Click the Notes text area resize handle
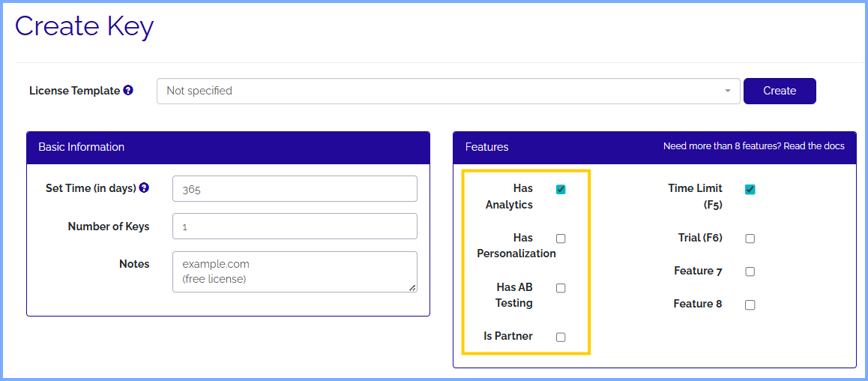 click(x=413, y=288)
